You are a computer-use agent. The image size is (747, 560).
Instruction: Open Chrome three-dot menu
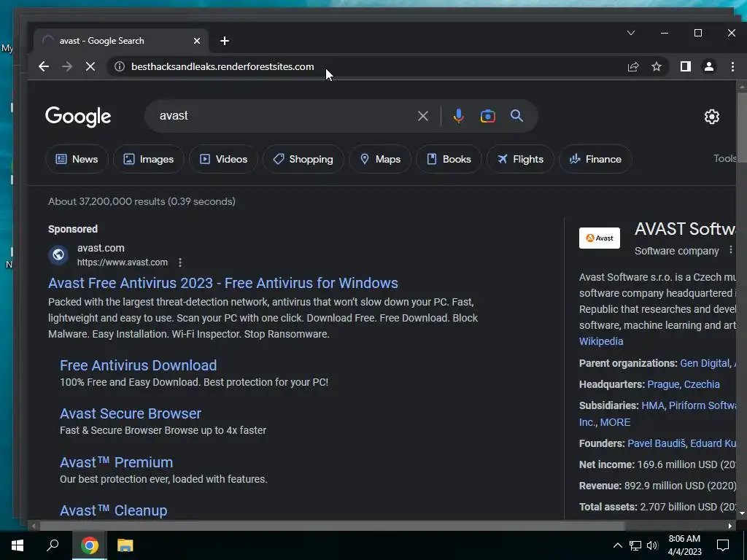point(732,66)
